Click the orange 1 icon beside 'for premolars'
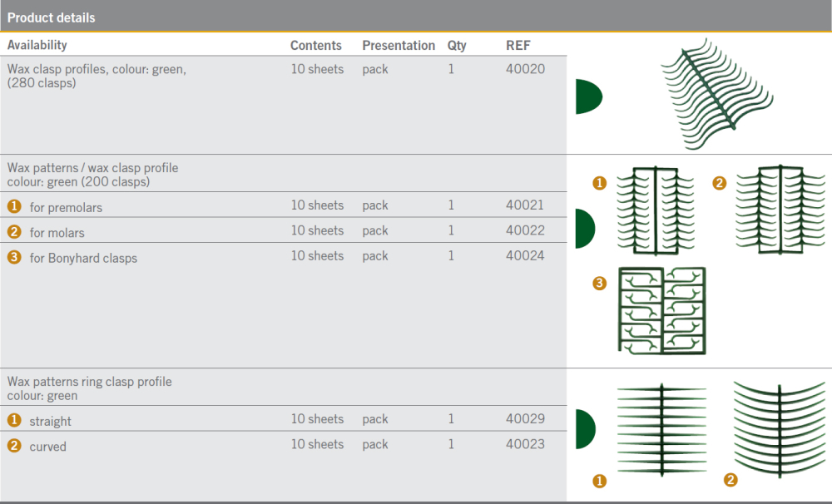This screenshot has width=832, height=504. tap(14, 206)
